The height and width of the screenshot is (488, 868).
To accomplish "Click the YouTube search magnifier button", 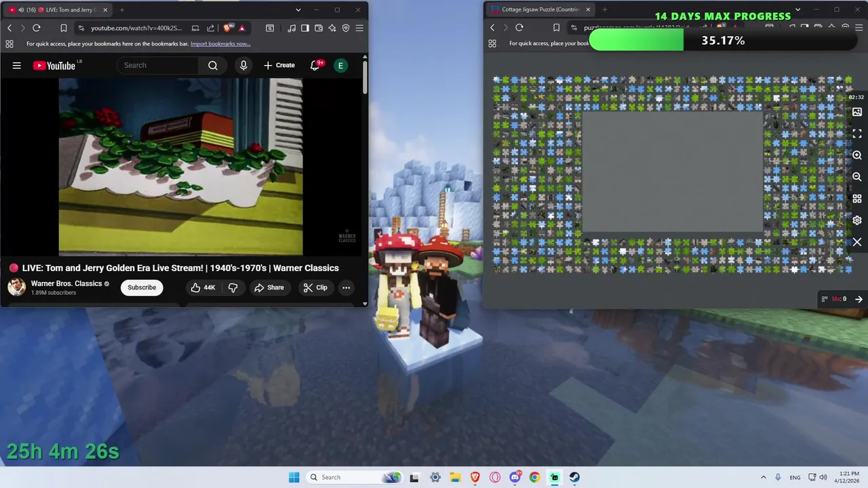I will [213, 66].
